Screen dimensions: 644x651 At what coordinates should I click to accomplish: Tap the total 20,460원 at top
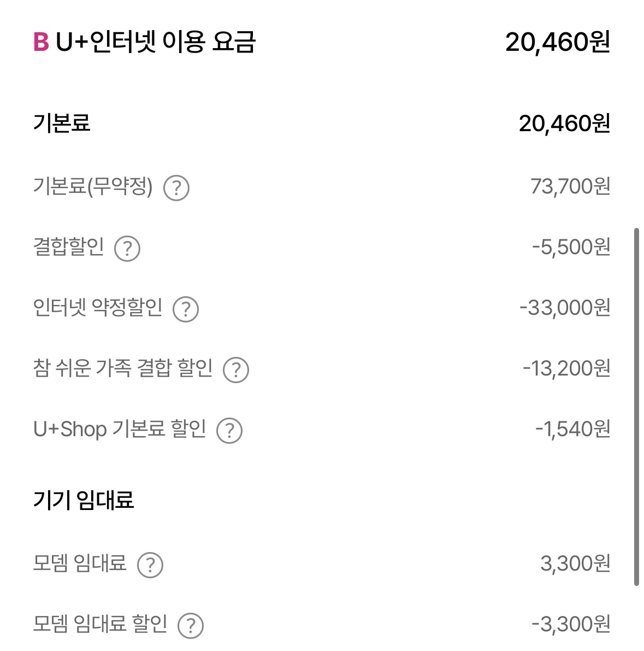point(558,42)
